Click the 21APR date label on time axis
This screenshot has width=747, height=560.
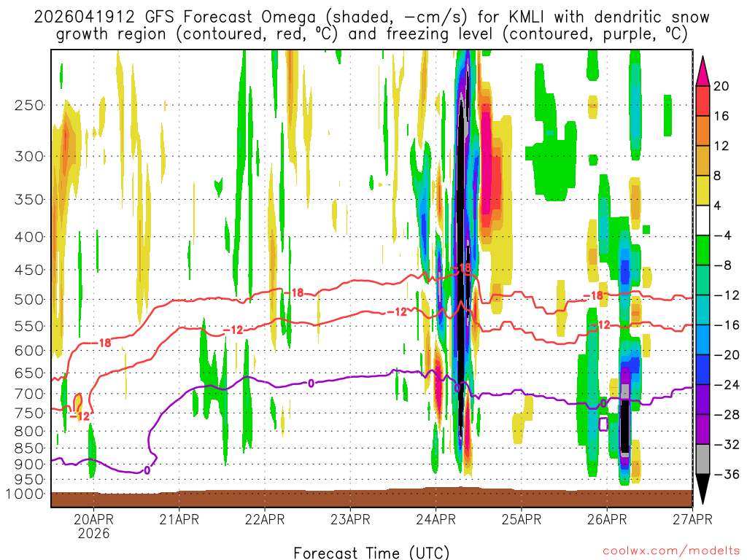tap(179, 519)
